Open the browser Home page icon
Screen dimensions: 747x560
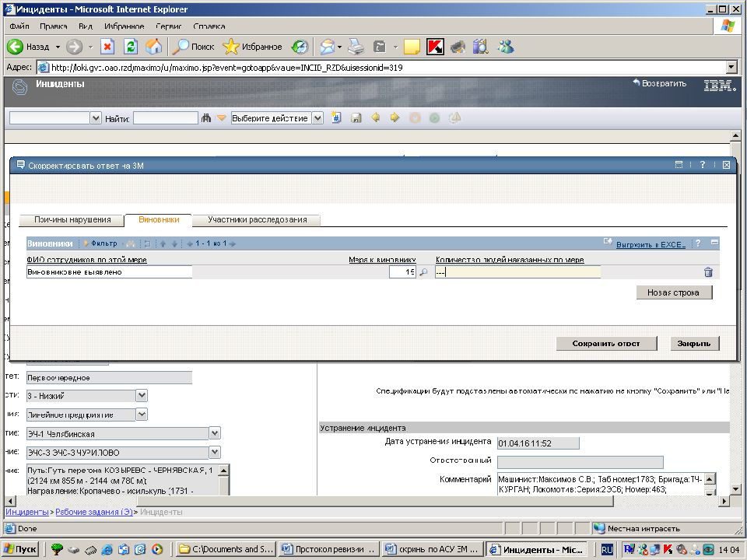coord(154,47)
